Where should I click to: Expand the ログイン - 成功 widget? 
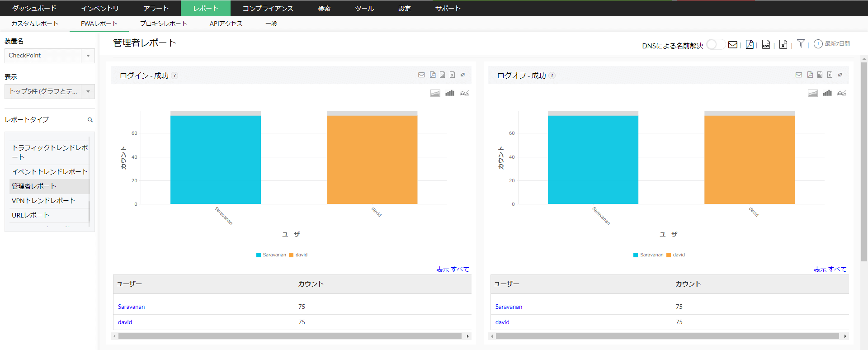coord(462,75)
